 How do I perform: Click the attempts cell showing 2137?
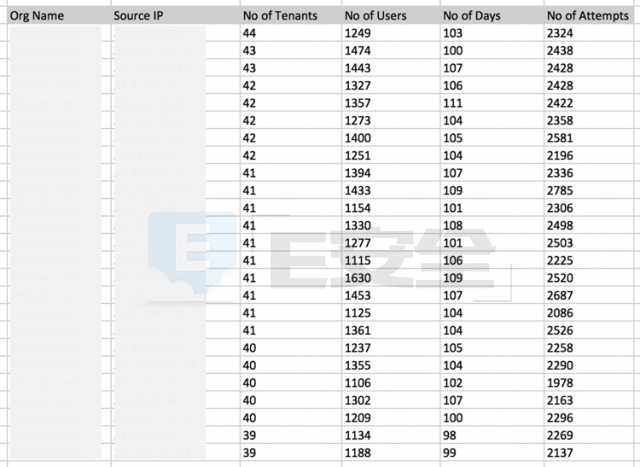tap(589, 453)
